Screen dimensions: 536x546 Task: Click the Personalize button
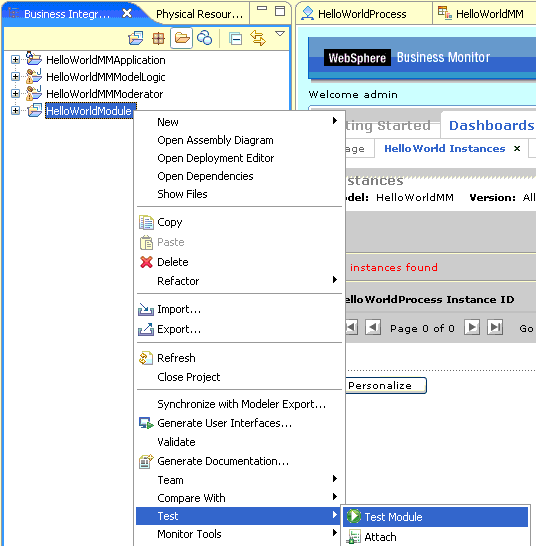click(386, 385)
